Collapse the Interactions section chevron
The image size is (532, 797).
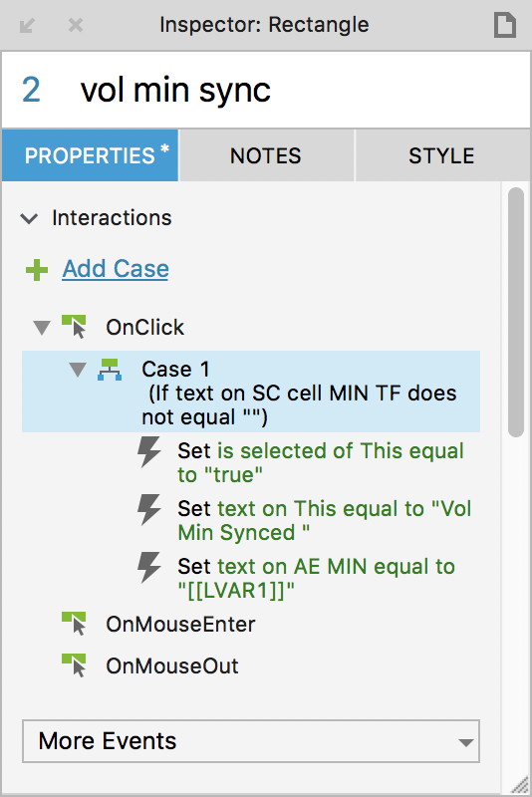tap(29, 218)
